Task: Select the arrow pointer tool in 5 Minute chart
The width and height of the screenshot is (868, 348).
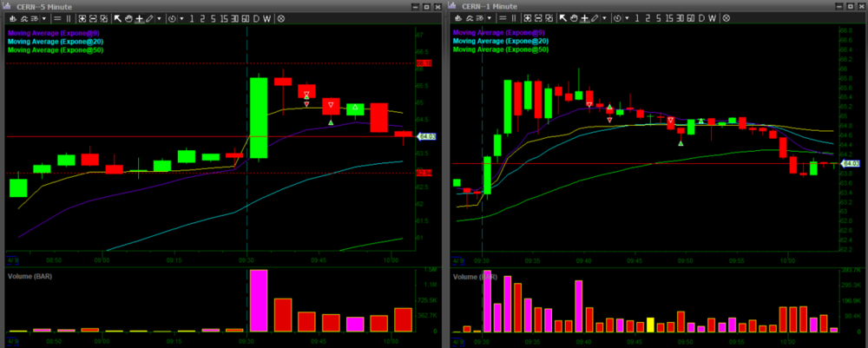Action: tap(118, 18)
